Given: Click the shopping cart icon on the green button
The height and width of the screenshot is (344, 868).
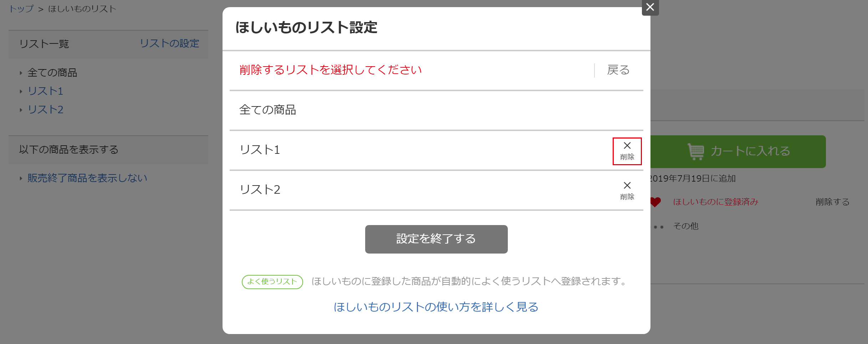Looking at the screenshot, I should pyautogui.click(x=696, y=151).
